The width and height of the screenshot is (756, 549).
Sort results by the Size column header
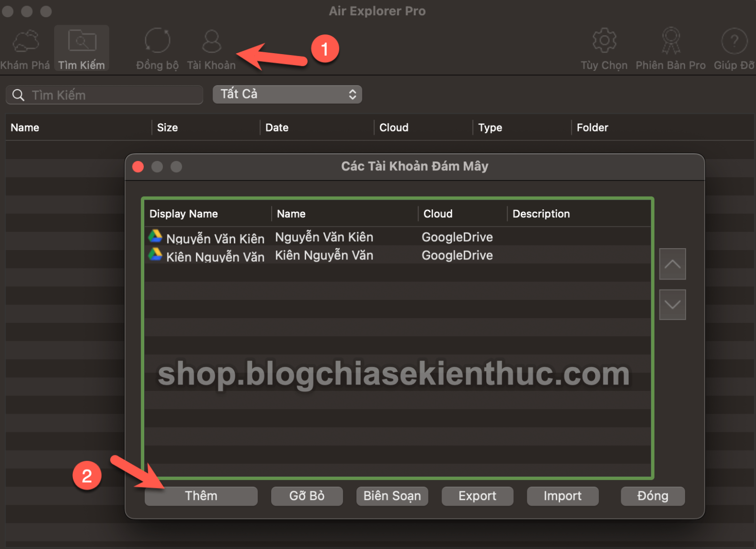coord(167,128)
